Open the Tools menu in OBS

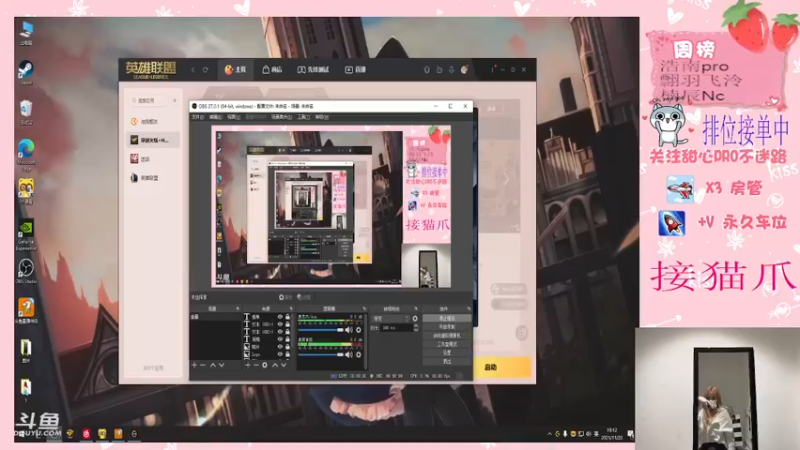point(304,117)
